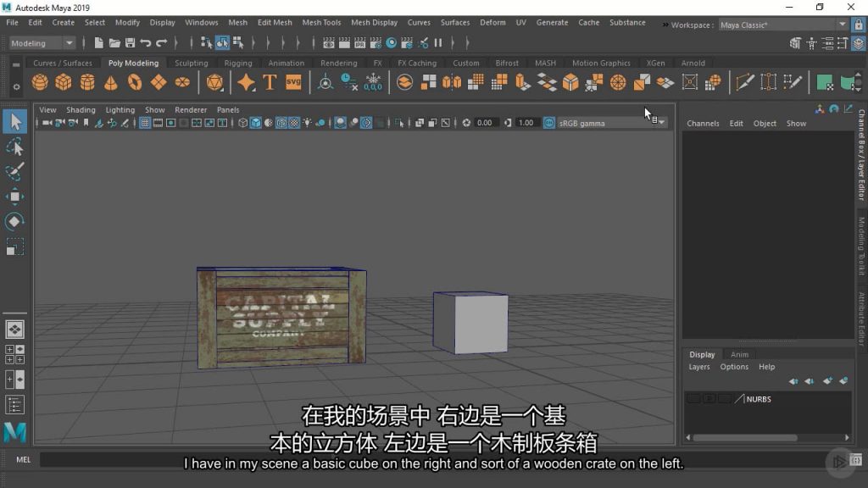
Task: Switch to the Rigging shelf tab
Action: (x=238, y=63)
